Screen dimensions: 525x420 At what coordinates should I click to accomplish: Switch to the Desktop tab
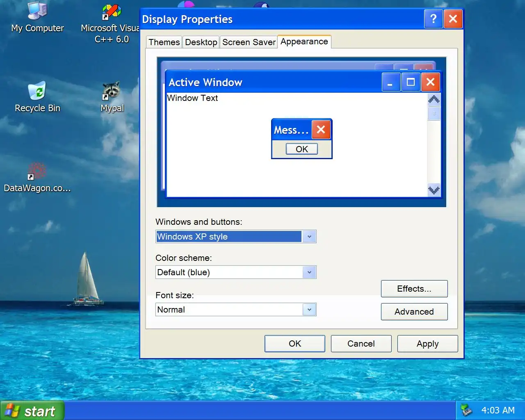pos(201,42)
